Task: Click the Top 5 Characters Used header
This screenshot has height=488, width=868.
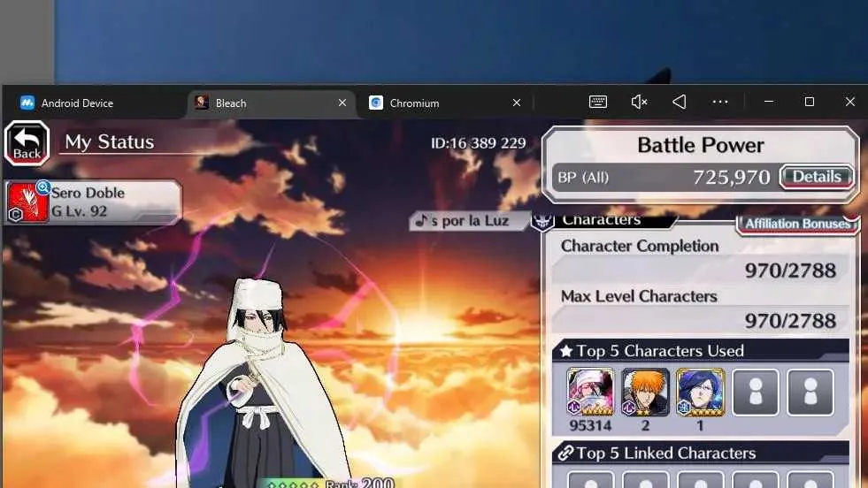Action: [700, 351]
